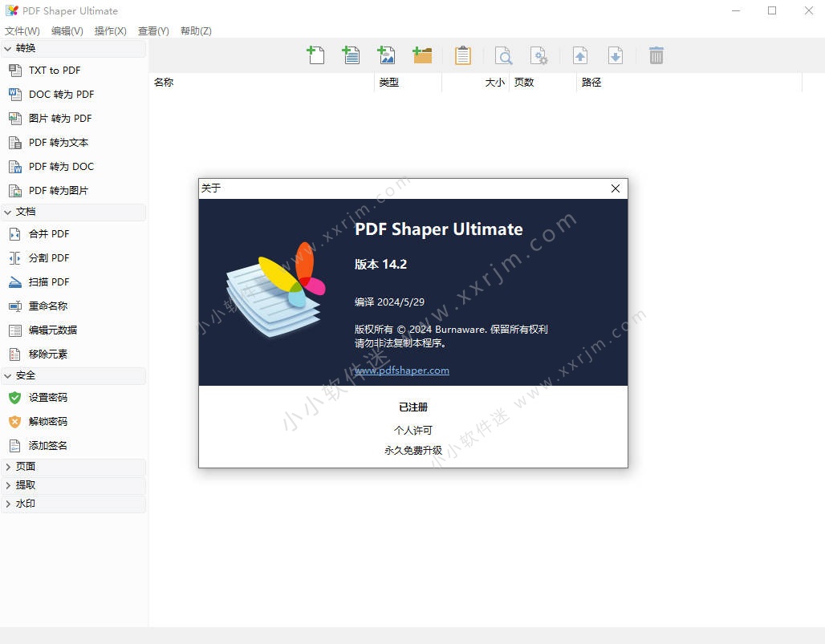Click the PDF 转为图片 icon
This screenshot has width=825, height=644.
click(15, 190)
